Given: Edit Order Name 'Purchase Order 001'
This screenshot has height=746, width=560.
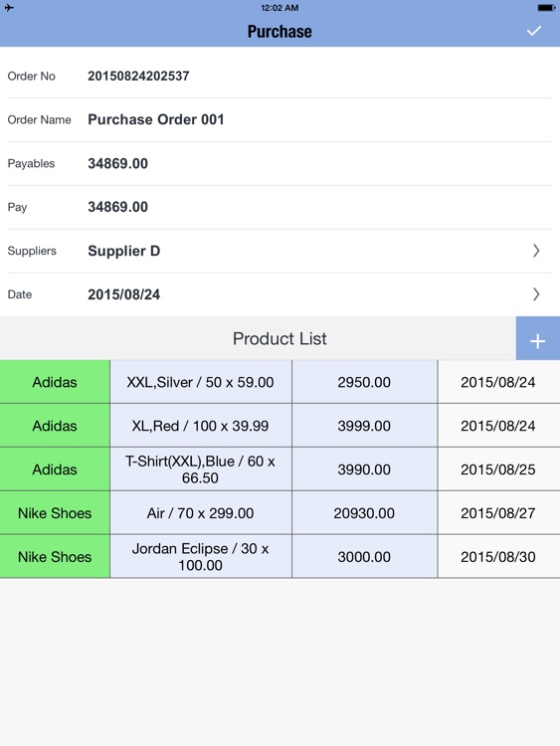Looking at the screenshot, I should [x=156, y=119].
